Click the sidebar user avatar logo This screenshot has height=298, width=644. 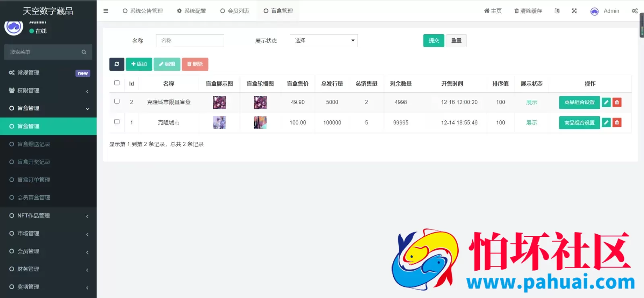[x=14, y=27]
